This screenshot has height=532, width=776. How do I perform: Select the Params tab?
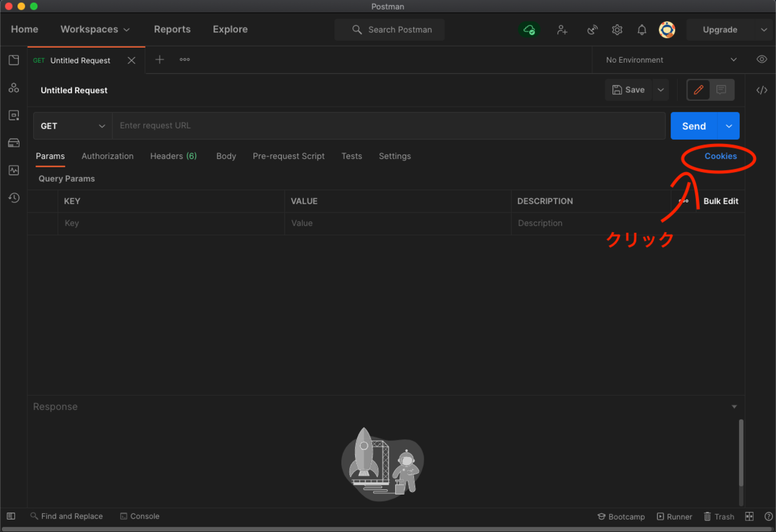(50, 156)
